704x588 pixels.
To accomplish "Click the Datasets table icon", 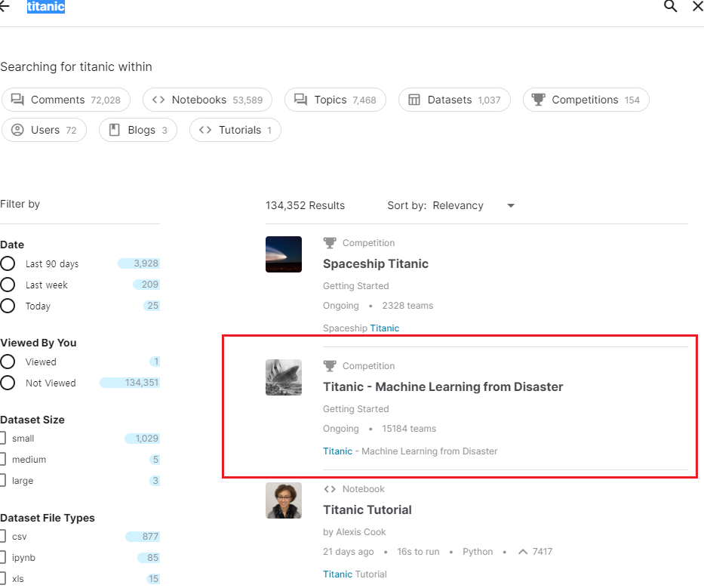I will click(x=414, y=100).
